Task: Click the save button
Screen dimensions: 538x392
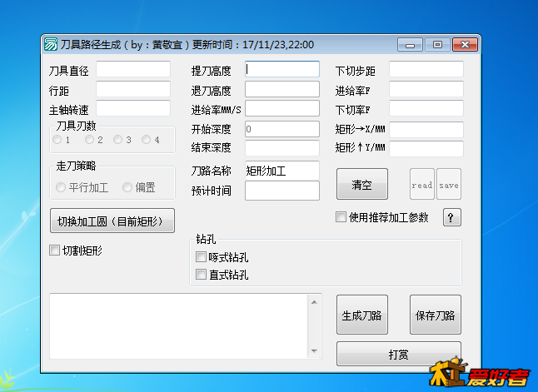Action: 449,184
